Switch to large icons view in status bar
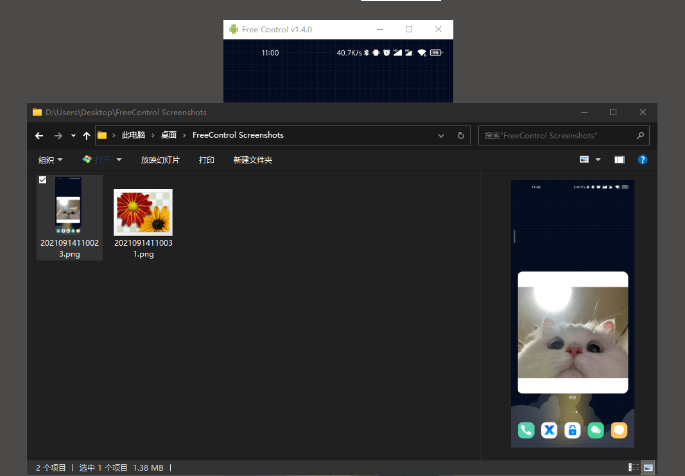This screenshot has width=685, height=476. tap(648, 467)
